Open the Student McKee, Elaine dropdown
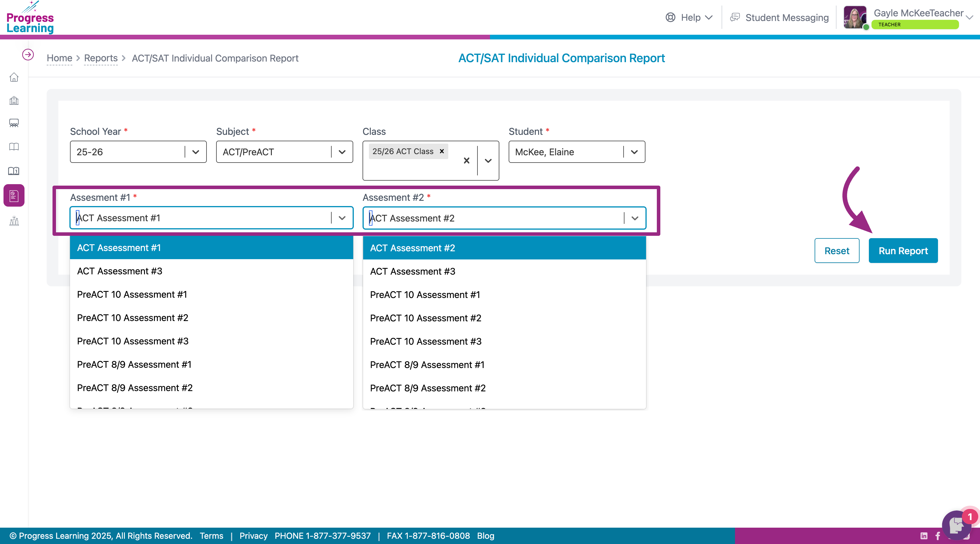980x544 pixels. click(x=576, y=152)
